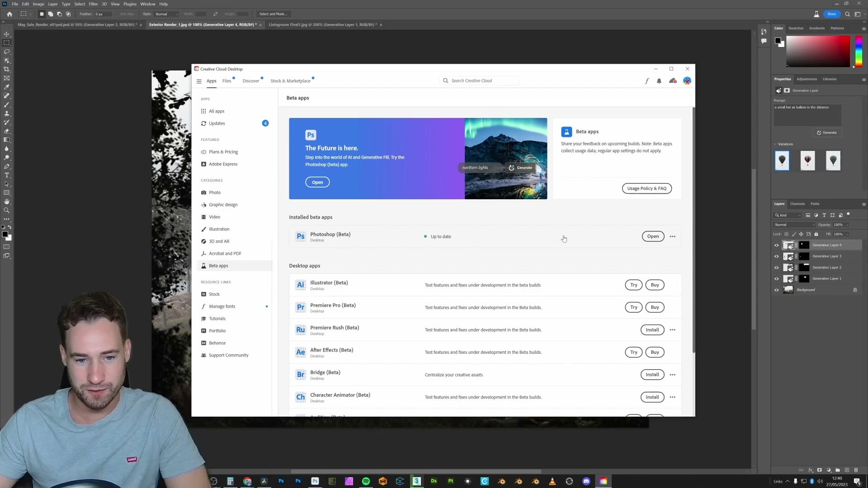
Task: Select the Crop tool
Action: tap(6, 69)
